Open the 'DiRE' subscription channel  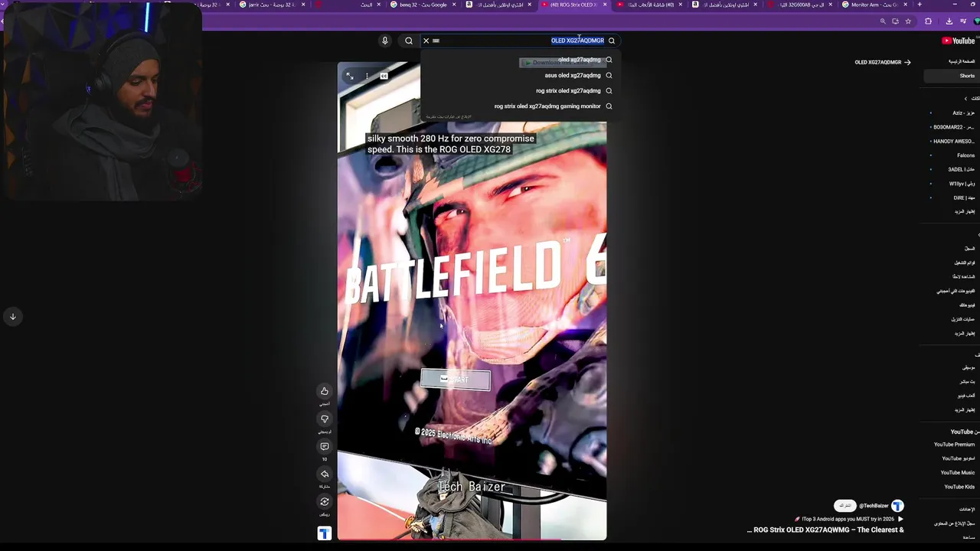[x=963, y=197]
